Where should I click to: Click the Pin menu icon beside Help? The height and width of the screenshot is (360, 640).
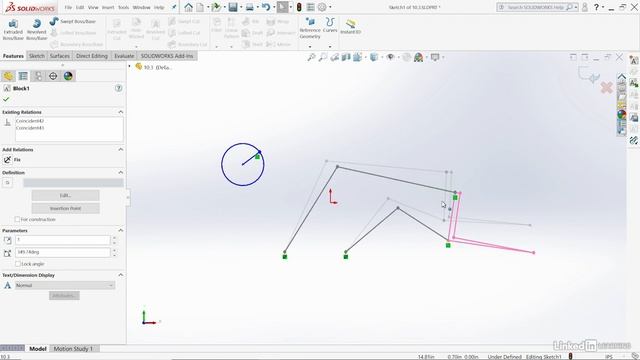pos(174,7)
